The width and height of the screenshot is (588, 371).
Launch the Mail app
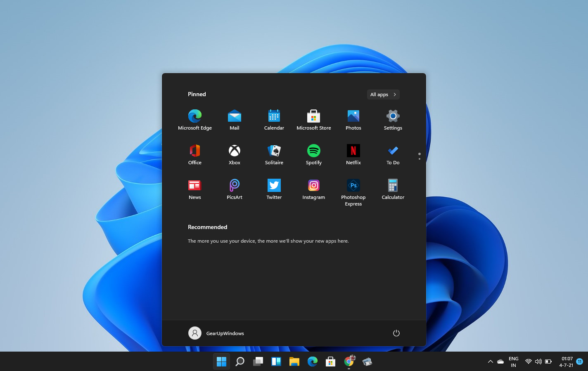235,120
